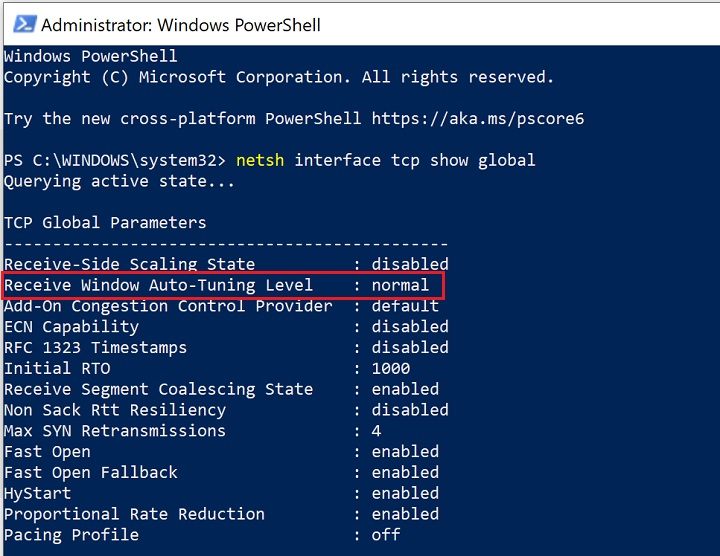Image resolution: width=720 pixels, height=556 pixels.
Task: Select the Initial RTO value 1000
Action: click(391, 368)
